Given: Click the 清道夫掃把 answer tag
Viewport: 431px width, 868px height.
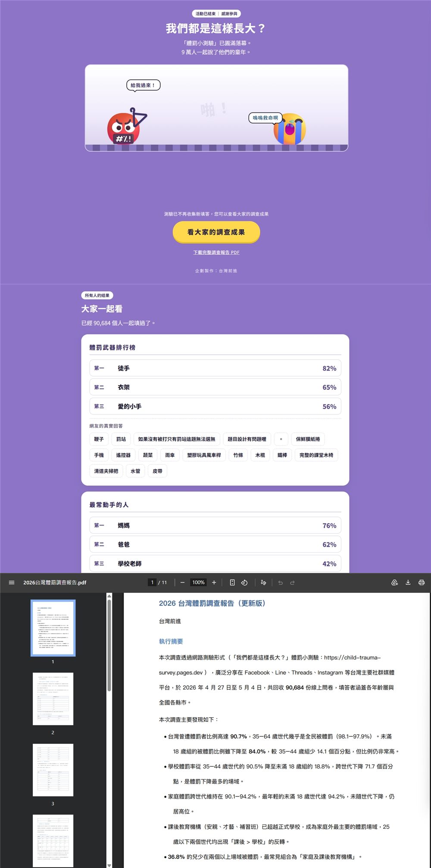Looking at the screenshot, I should pos(106,471).
